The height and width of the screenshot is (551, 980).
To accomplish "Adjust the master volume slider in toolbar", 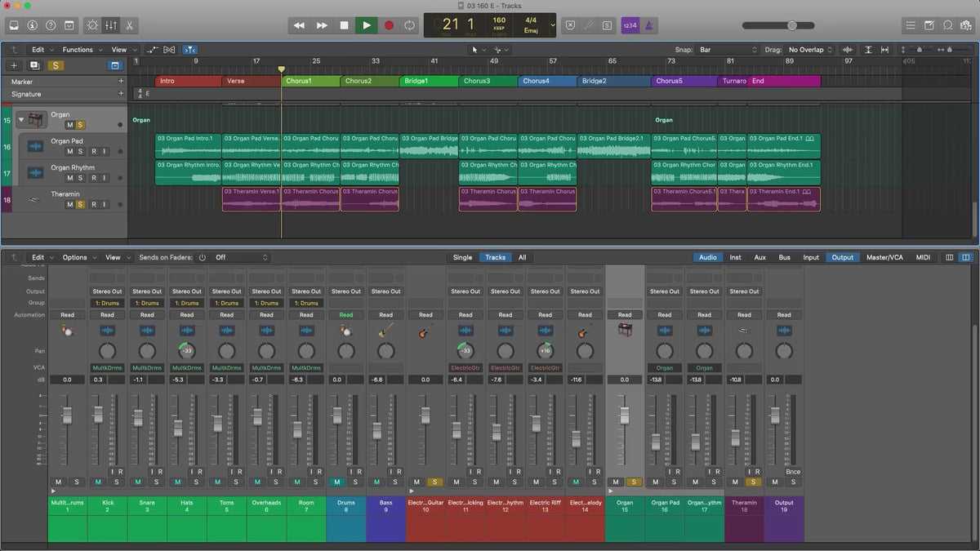I will coord(791,25).
